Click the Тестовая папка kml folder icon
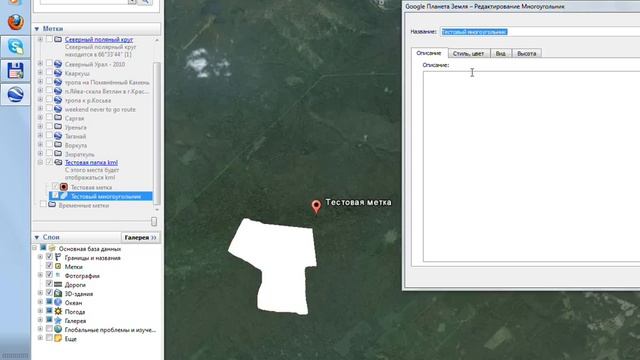Viewport: 640px width, 360px height. pyautogui.click(x=58, y=162)
